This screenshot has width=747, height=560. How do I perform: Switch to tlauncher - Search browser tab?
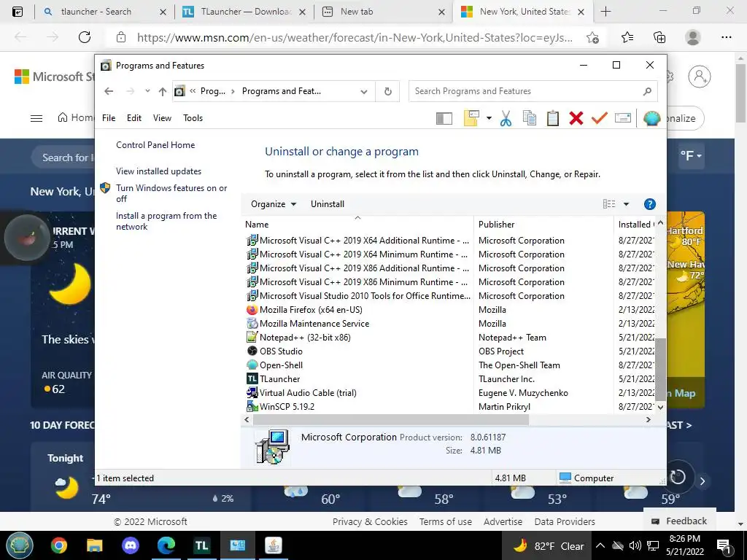pyautogui.click(x=104, y=12)
